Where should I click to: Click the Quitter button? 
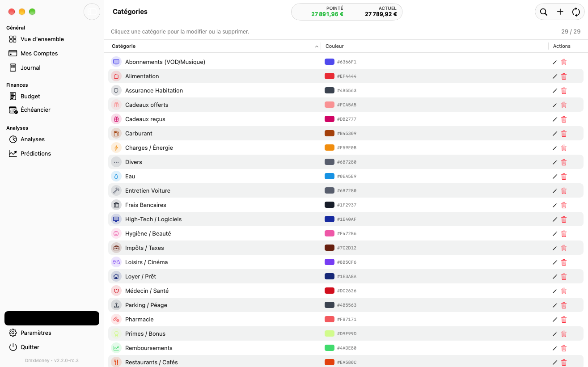point(25,347)
